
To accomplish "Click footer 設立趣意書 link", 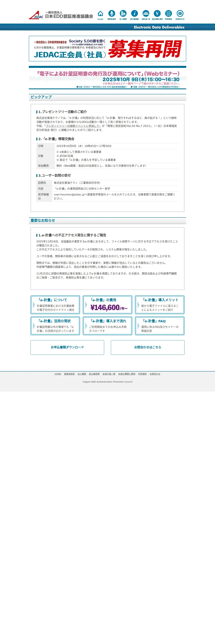I will [94, 374].
